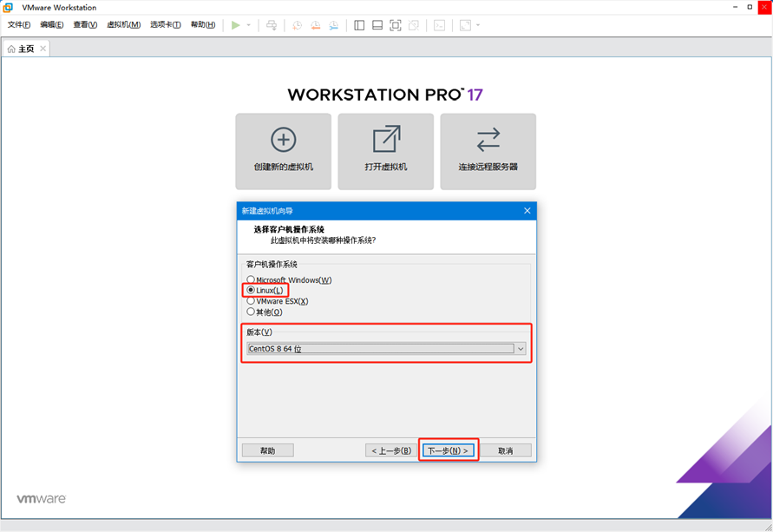The image size is (773, 532).
Task: Click the 帮助 button in the wizard
Action: coord(268,450)
